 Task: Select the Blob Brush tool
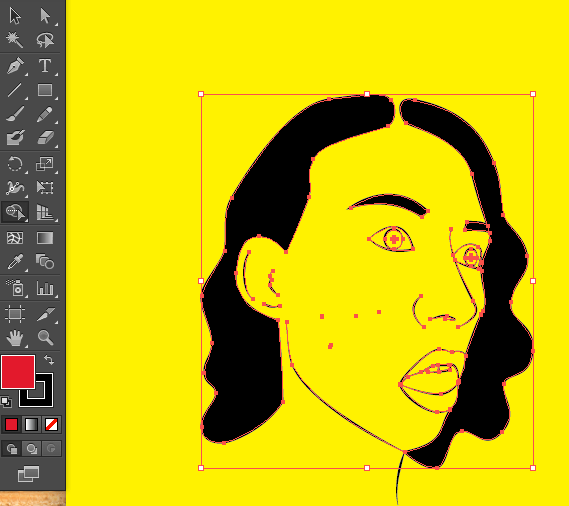(15, 138)
